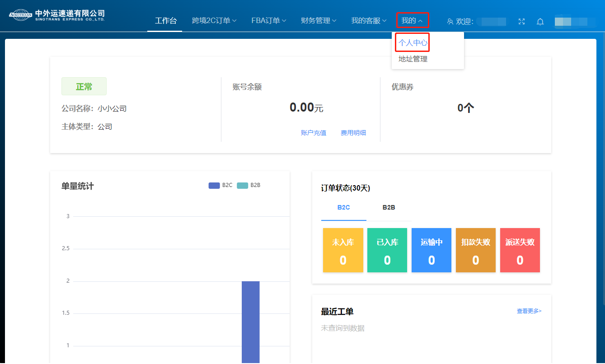Screen dimensions: 605x364
Task: Click the 已入库 status card
Action: point(387,250)
